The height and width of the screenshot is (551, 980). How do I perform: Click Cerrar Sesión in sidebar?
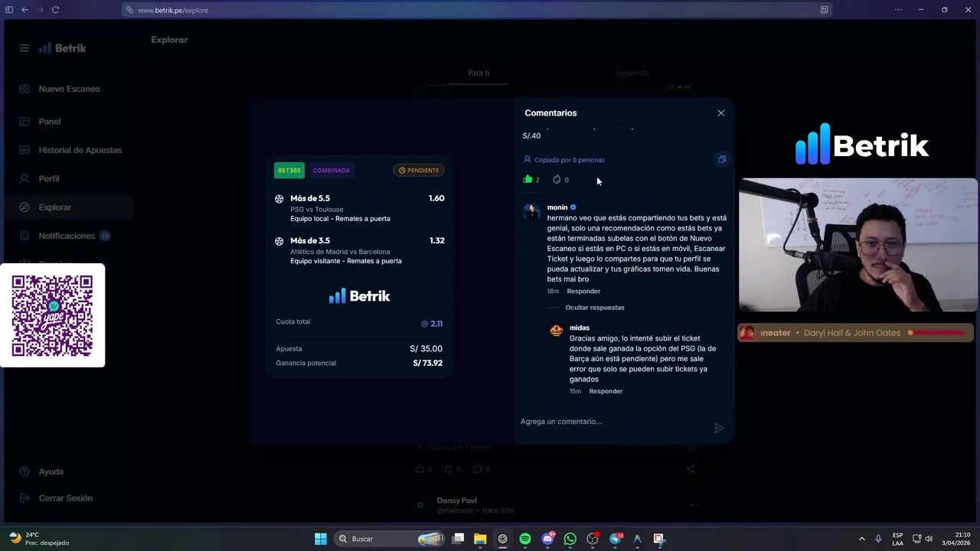pos(66,498)
